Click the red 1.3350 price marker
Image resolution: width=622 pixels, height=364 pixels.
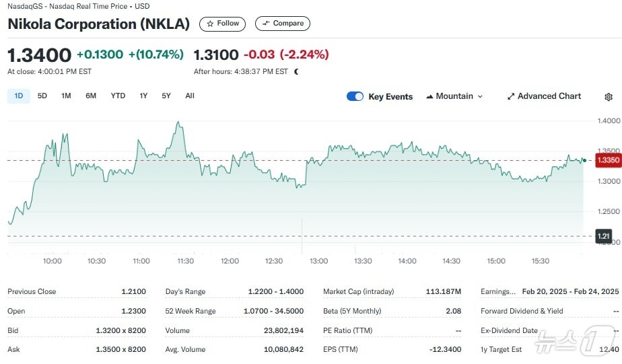pos(608,160)
